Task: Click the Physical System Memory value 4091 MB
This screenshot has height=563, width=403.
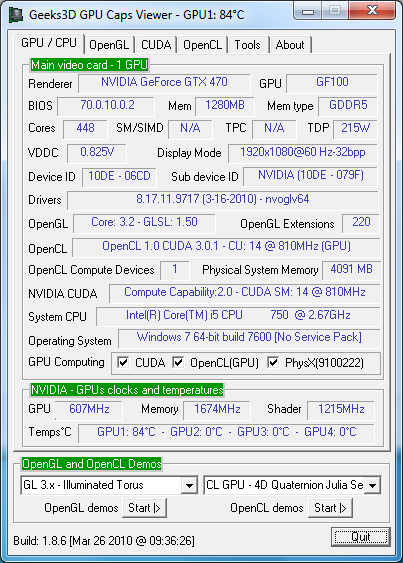Action: (x=351, y=270)
